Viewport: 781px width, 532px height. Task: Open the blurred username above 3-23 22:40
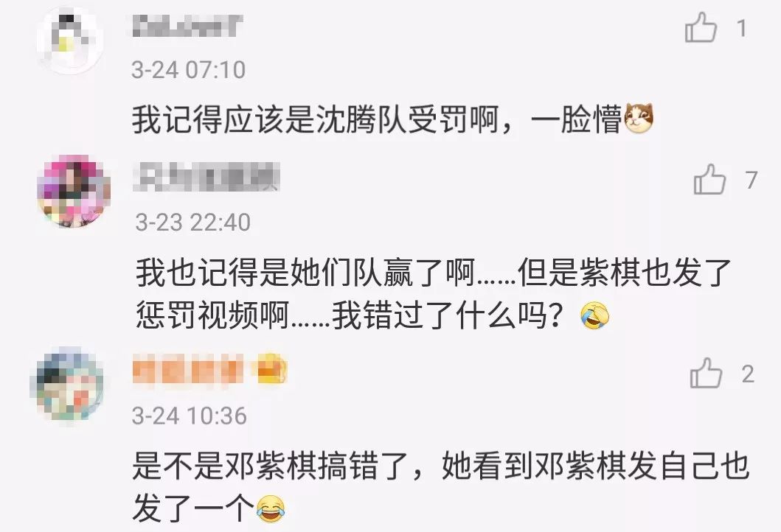[x=206, y=177]
